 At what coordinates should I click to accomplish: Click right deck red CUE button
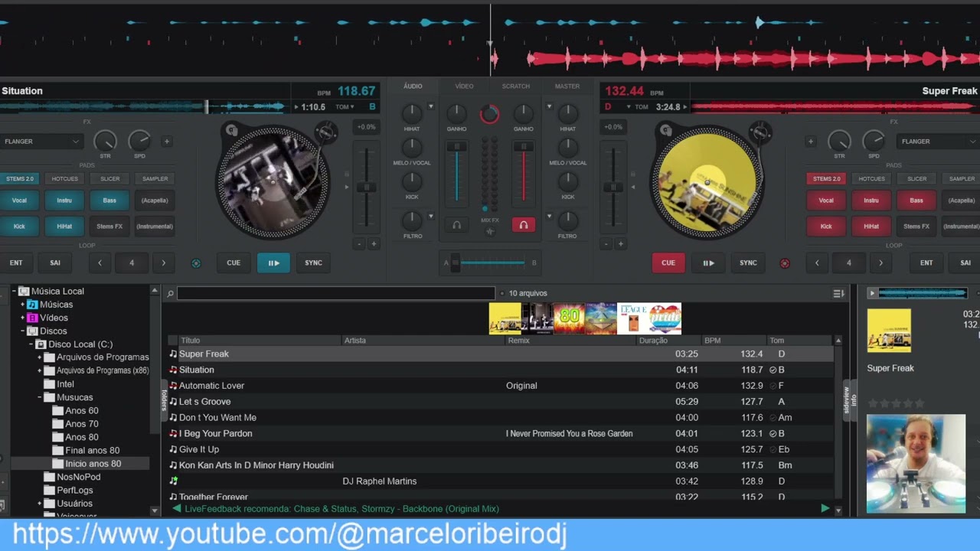point(668,262)
